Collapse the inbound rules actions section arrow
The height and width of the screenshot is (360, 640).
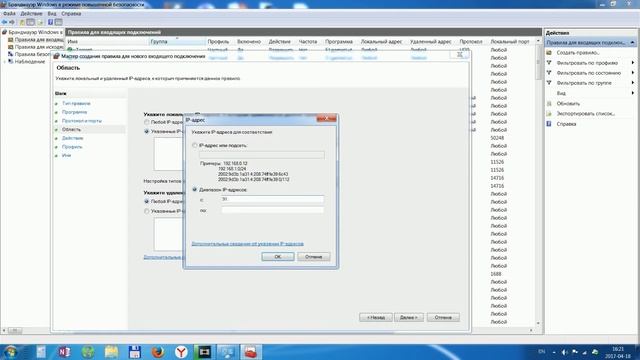(x=632, y=42)
